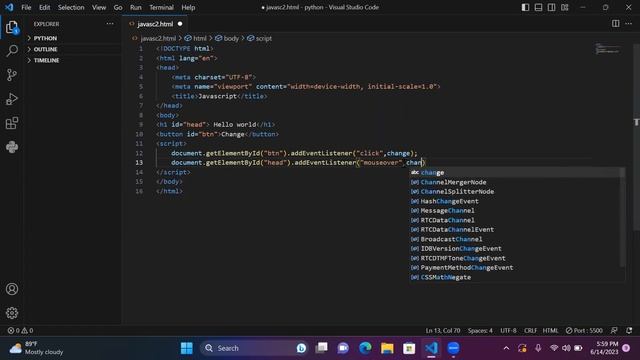This screenshot has width=640, height=360.
Task: Open the Run menu
Action: point(136,7)
